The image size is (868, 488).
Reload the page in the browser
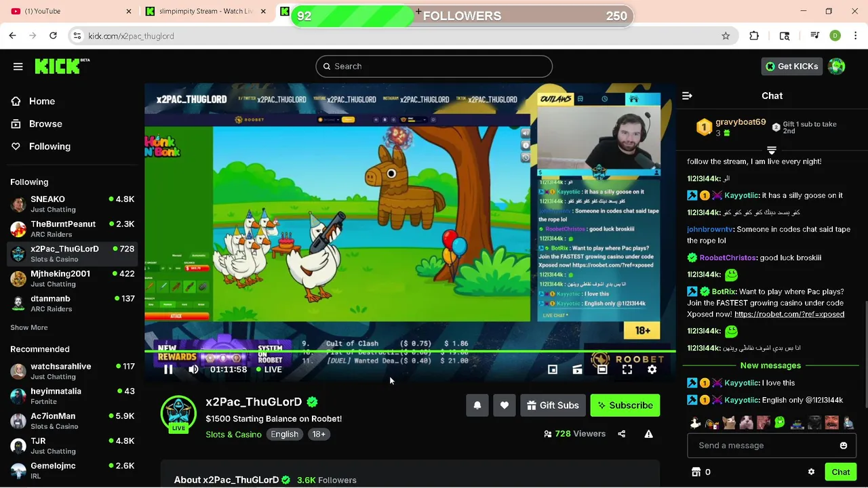click(54, 36)
